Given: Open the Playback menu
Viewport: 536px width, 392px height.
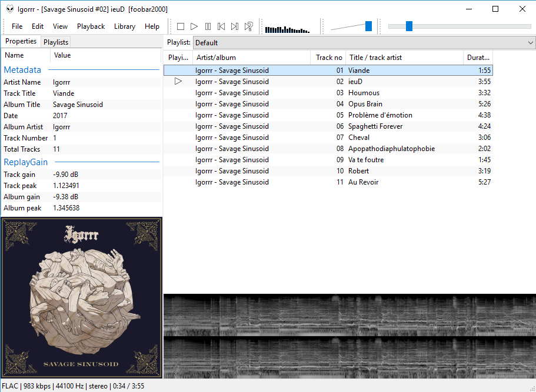Looking at the screenshot, I should click(x=91, y=26).
